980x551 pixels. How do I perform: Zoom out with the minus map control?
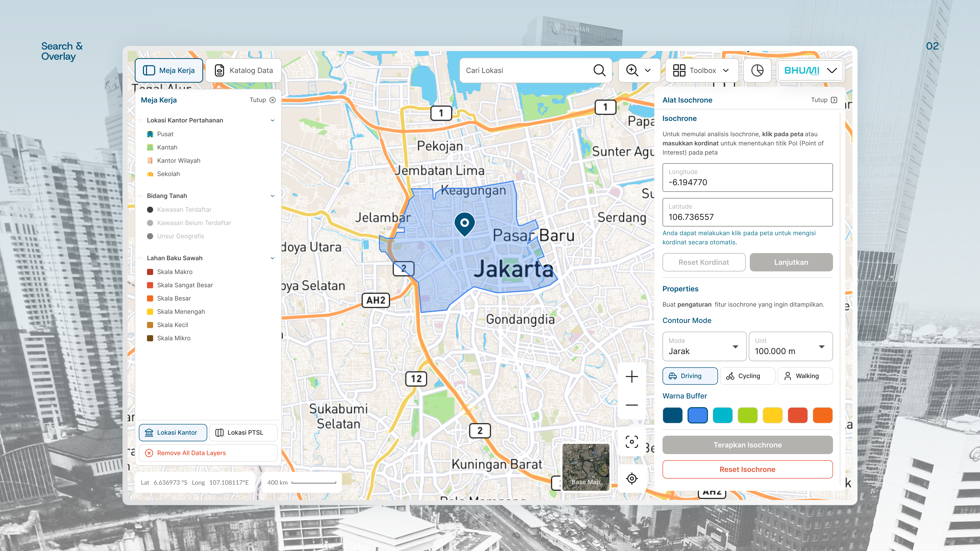[632, 405]
